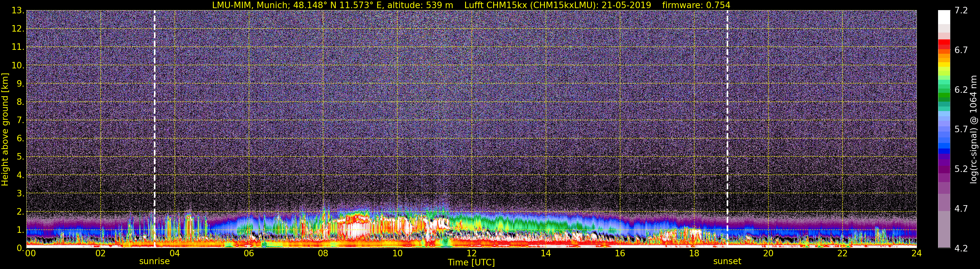
Task: Click the dashed sunset marker line
Action: pos(727,129)
